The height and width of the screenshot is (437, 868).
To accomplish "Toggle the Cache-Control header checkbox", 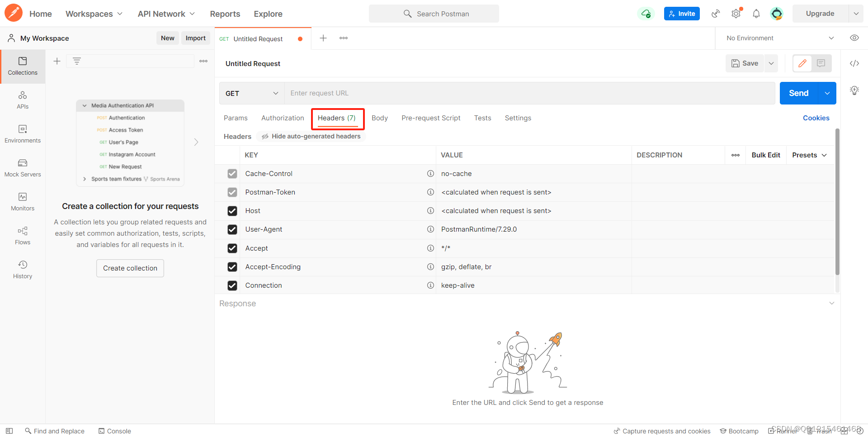I will tap(232, 174).
